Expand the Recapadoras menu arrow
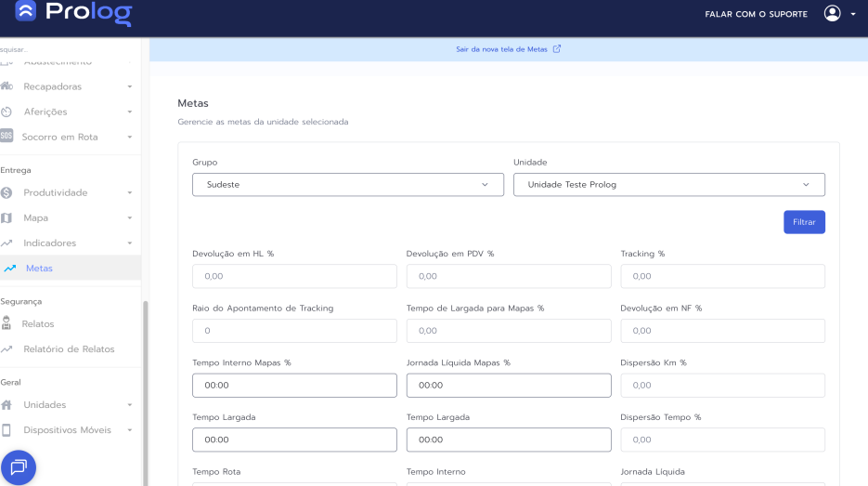868x486 pixels. pyautogui.click(x=130, y=87)
